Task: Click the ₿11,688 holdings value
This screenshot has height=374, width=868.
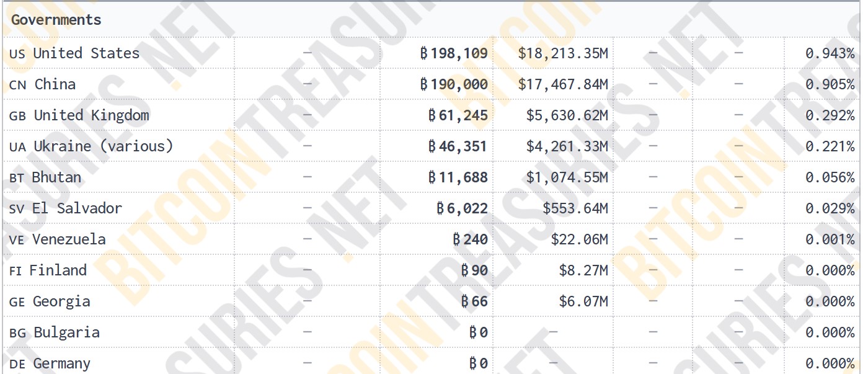Action: click(x=458, y=177)
